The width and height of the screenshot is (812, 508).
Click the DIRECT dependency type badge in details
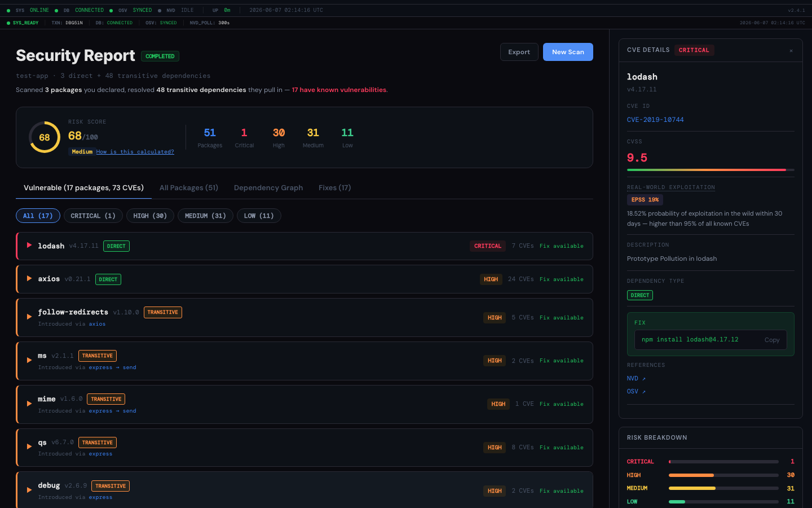[640, 295]
